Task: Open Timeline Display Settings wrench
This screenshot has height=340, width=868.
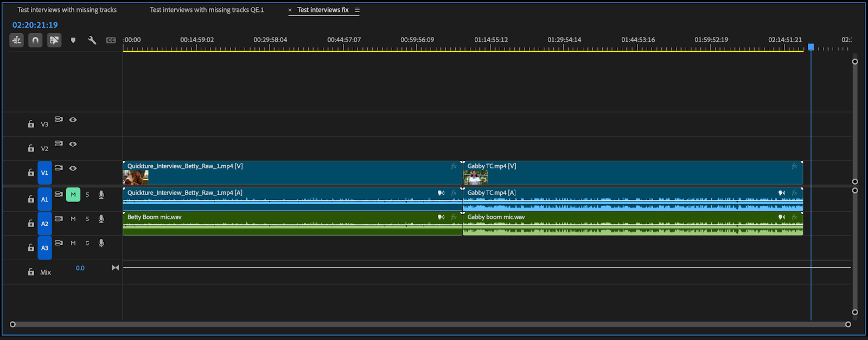Action: pyautogui.click(x=92, y=40)
